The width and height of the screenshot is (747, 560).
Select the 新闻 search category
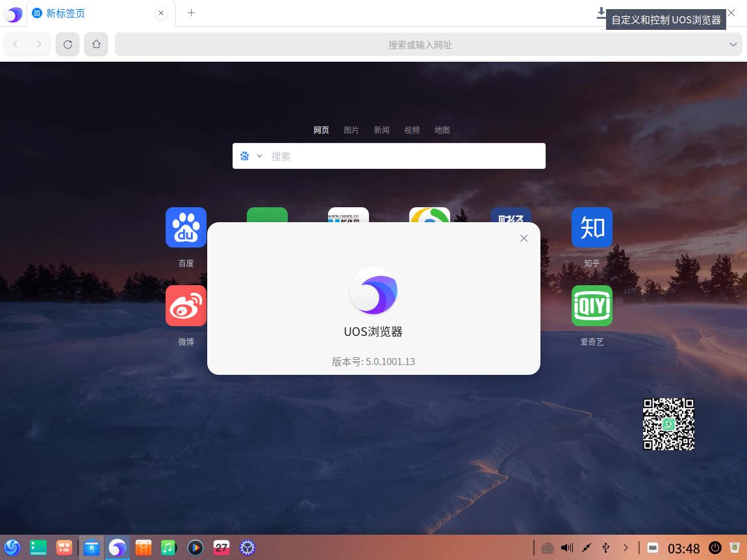[381, 130]
